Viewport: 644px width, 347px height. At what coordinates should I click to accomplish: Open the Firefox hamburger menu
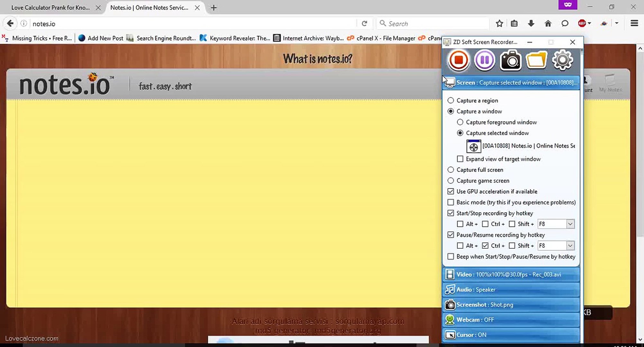coord(634,23)
